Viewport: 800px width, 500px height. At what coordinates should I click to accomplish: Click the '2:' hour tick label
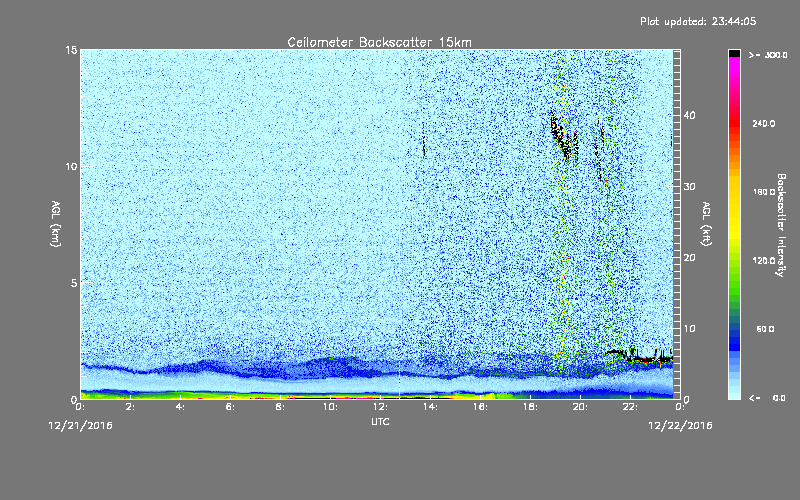[x=130, y=407]
